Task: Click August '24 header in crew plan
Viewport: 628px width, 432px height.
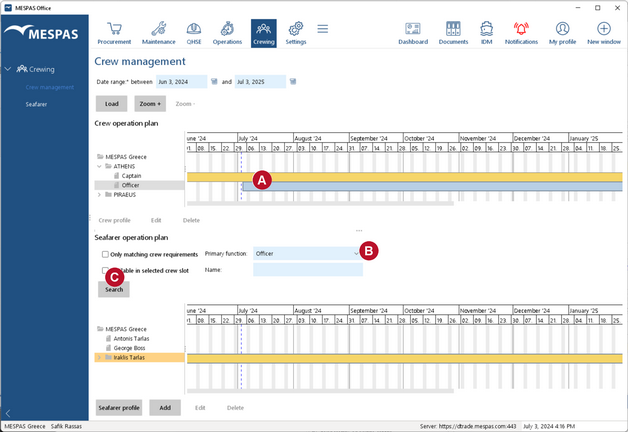Action: (x=321, y=138)
